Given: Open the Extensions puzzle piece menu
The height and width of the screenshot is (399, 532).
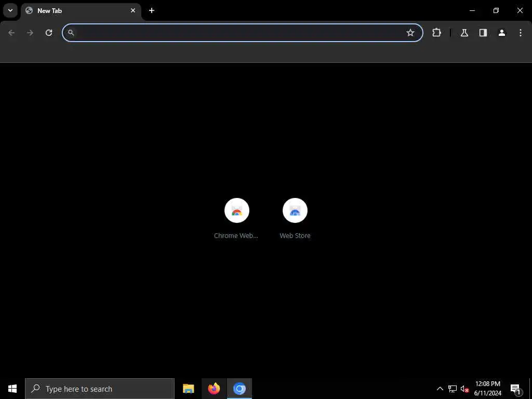Looking at the screenshot, I should [x=436, y=33].
